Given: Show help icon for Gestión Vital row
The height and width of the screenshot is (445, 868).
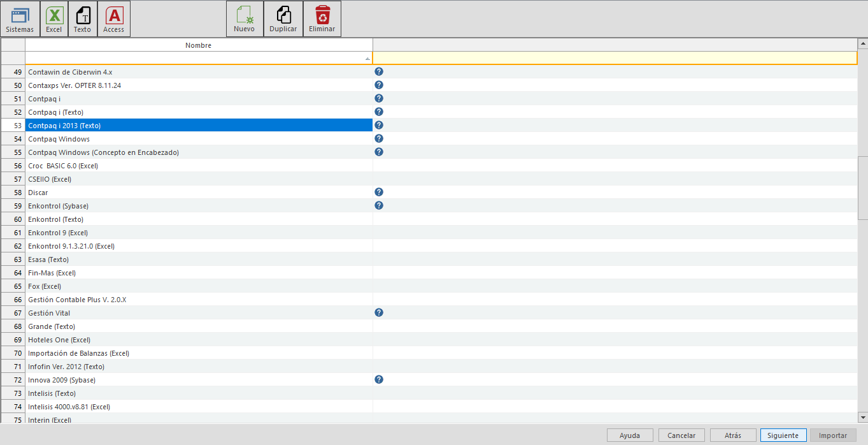Looking at the screenshot, I should (x=379, y=313).
